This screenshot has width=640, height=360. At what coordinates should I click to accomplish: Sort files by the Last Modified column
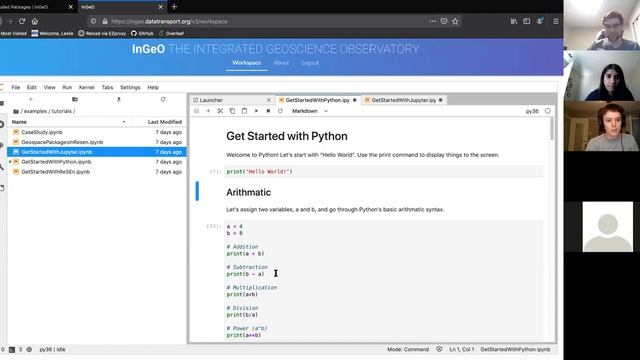[x=164, y=122]
